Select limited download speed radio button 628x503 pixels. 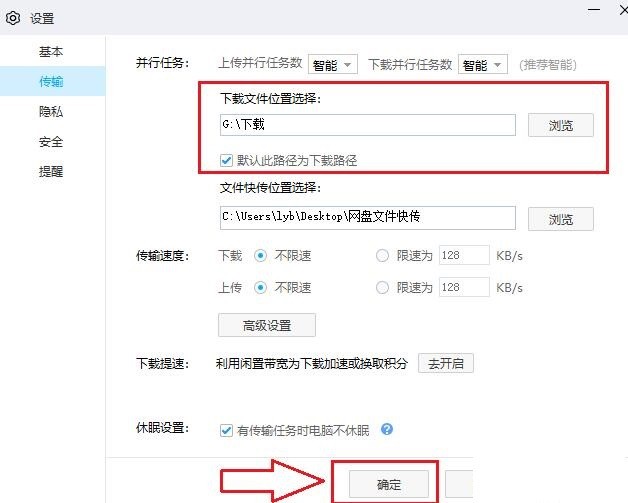pyautogui.click(x=382, y=255)
